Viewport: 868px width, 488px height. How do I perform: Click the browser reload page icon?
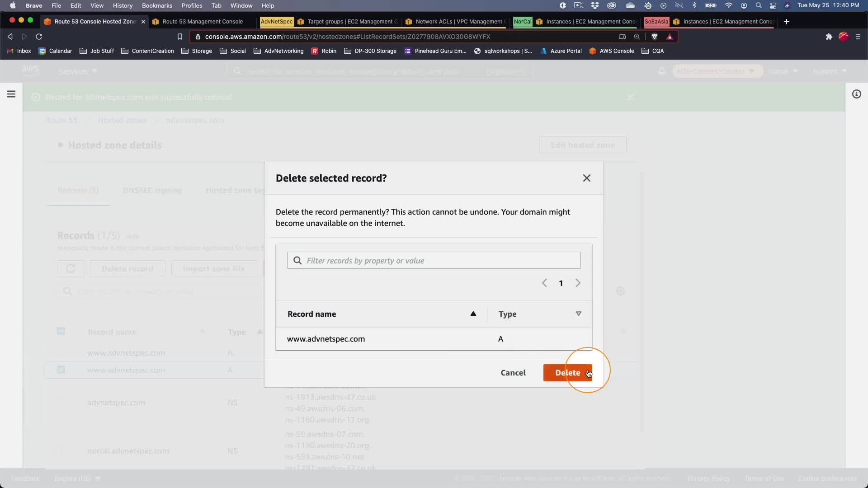point(39,37)
